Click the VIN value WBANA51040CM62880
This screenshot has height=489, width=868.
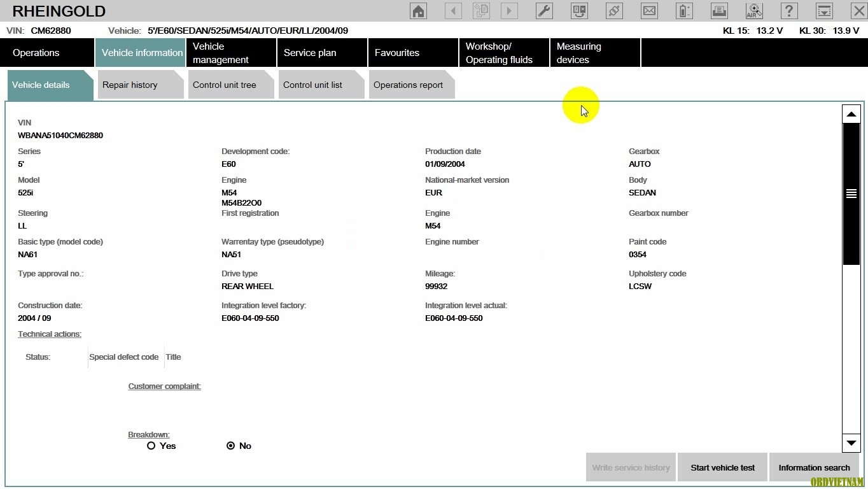(60, 136)
